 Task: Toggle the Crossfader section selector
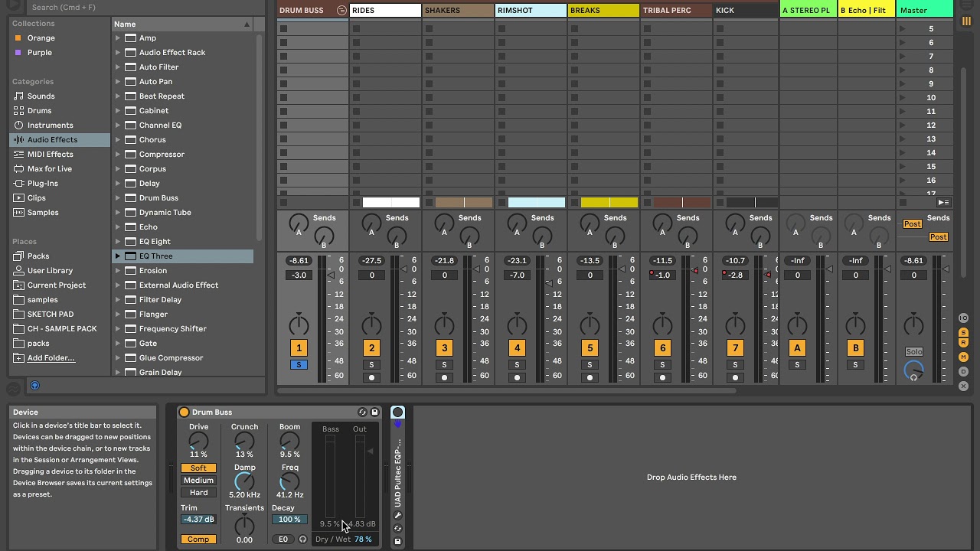click(964, 386)
